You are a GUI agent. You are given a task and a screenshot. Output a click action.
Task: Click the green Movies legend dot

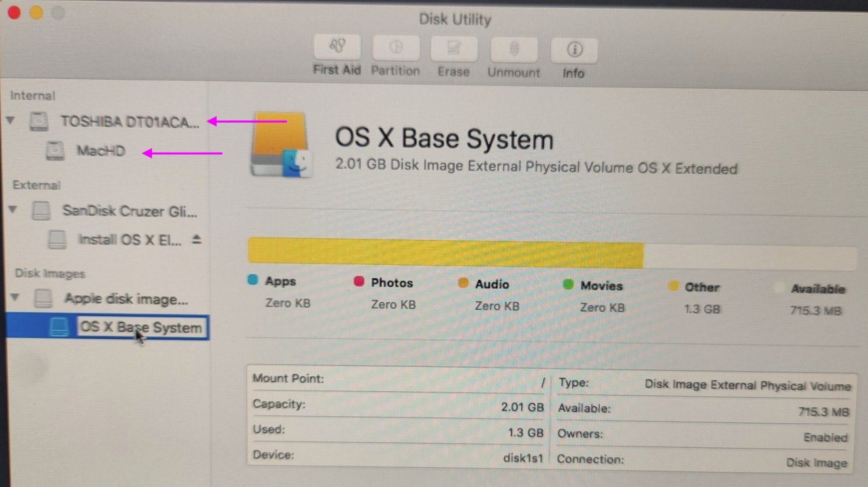(568, 285)
